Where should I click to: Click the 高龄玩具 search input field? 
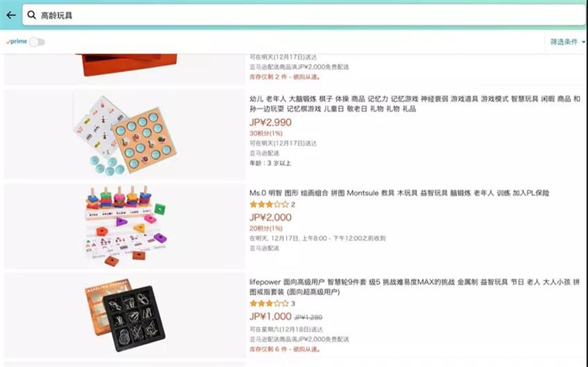coord(304,15)
